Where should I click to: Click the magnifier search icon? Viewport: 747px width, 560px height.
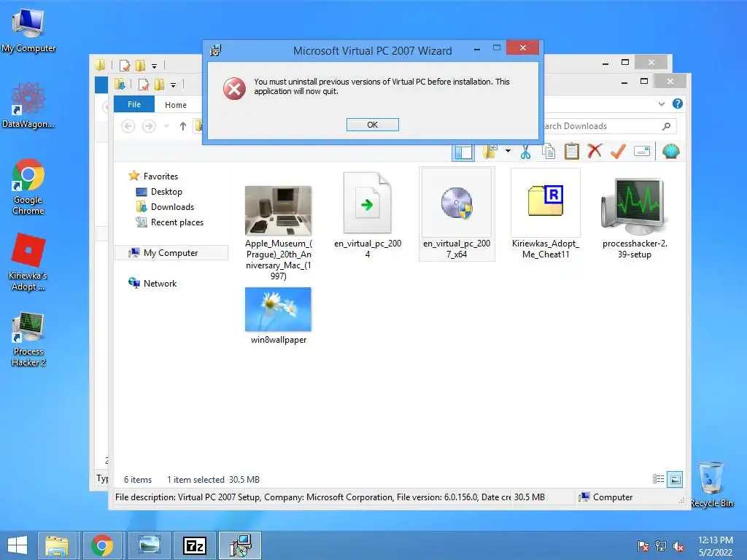click(667, 126)
